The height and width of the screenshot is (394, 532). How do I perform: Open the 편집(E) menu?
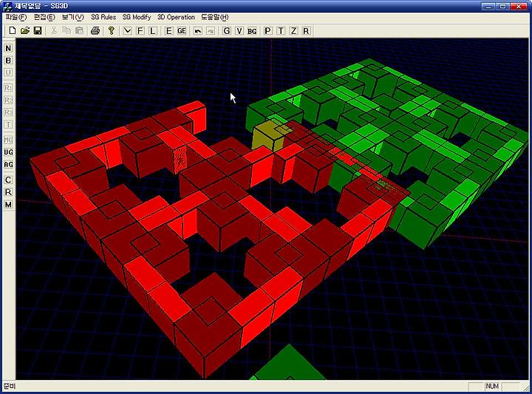pos(44,17)
